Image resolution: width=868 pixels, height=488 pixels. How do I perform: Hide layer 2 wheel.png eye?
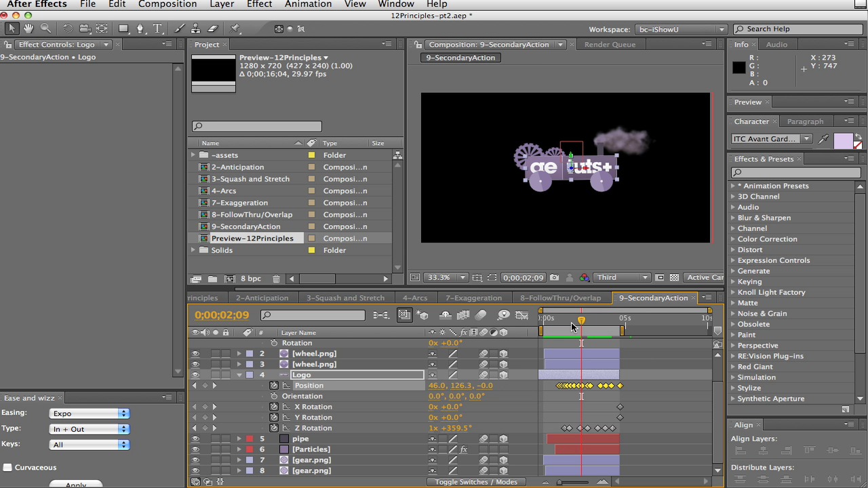click(195, 354)
